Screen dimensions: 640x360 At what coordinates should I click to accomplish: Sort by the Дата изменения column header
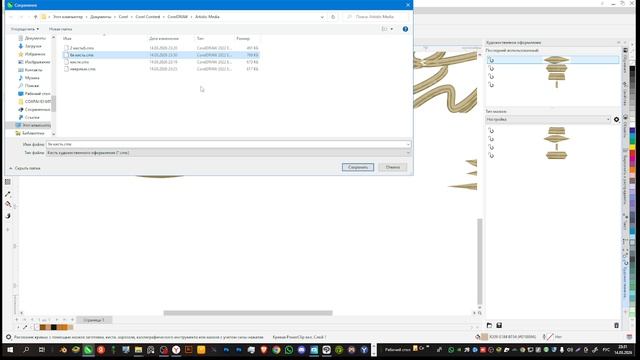tap(164, 38)
